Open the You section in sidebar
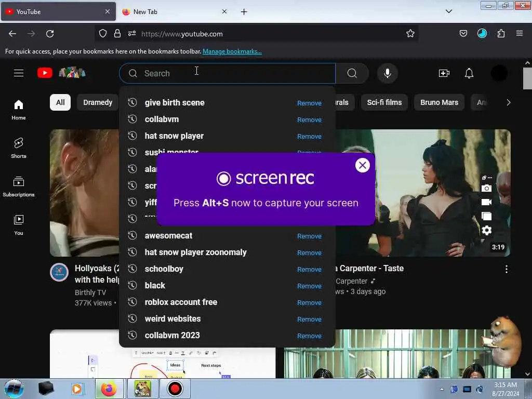Image resolution: width=532 pixels, height=399 pixels. 19,225
